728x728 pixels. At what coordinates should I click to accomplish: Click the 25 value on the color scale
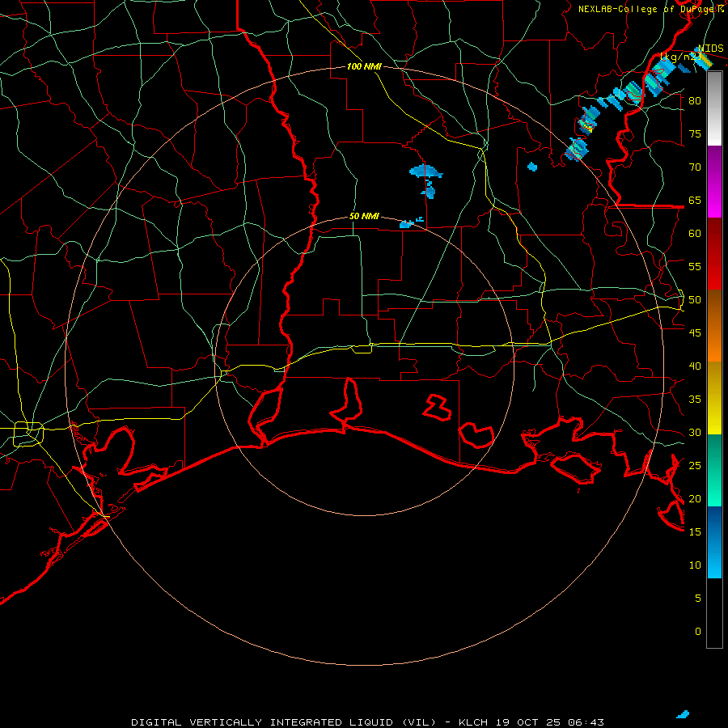click(x=695, y=466)
